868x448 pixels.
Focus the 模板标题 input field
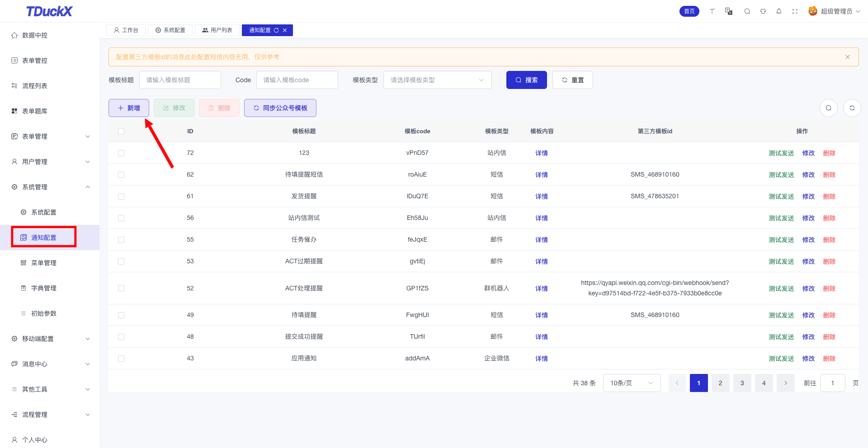[x=180, y=80]
